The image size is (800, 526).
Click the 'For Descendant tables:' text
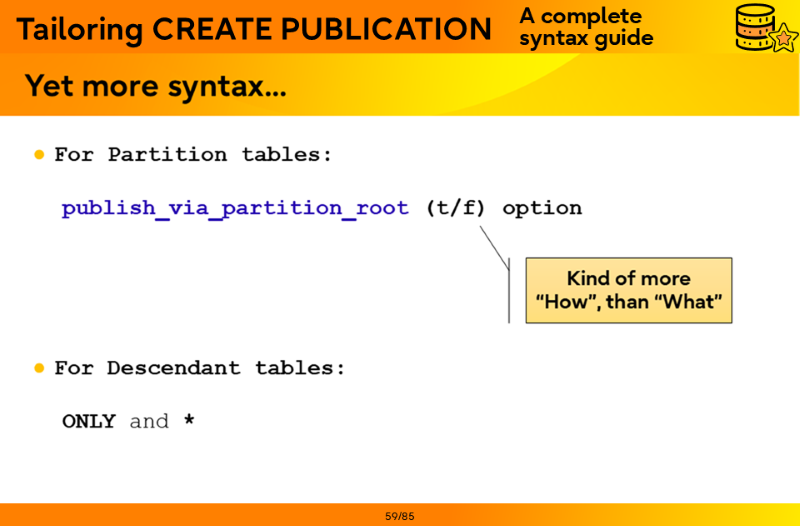point(199,368)
